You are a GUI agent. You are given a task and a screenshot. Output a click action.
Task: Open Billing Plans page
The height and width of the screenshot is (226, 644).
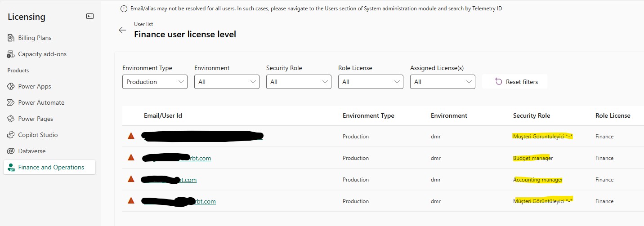(35, 38)
